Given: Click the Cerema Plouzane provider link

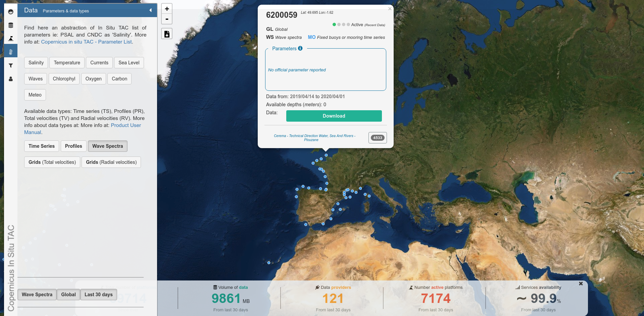Looking at the screenshot, I should click(x=314, y=138).
